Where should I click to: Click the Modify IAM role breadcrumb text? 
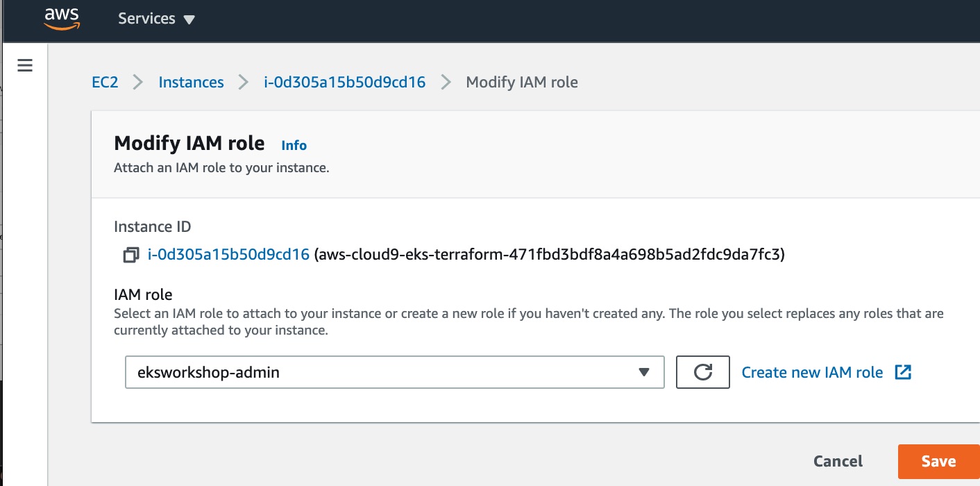tap(522, 82)
